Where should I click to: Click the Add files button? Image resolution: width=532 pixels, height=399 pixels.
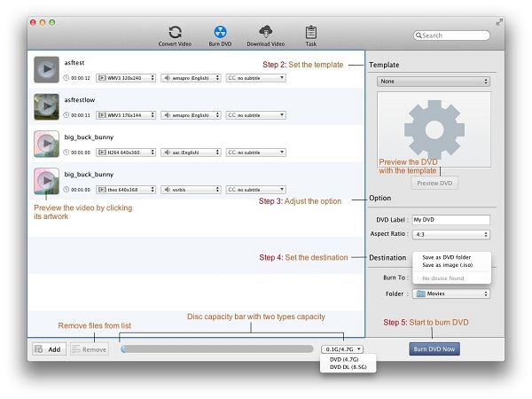click(x=48, y=349)
